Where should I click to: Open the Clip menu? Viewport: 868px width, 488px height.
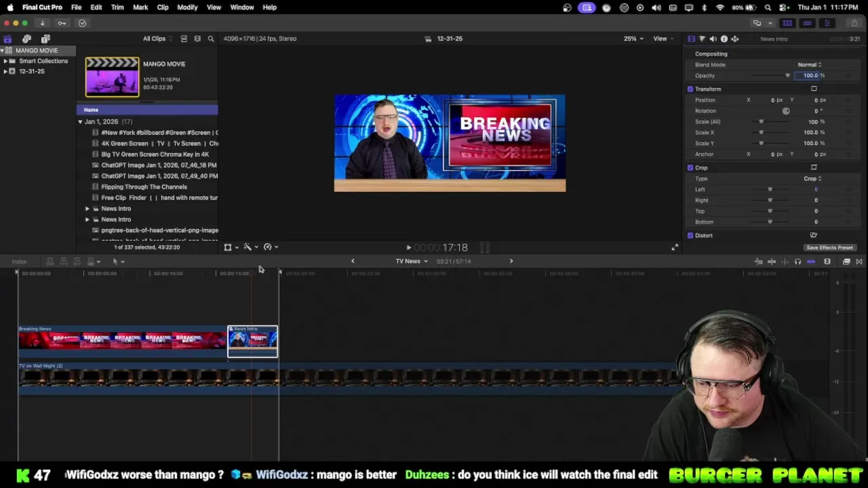pyautogui.click(x=163, y=7)
